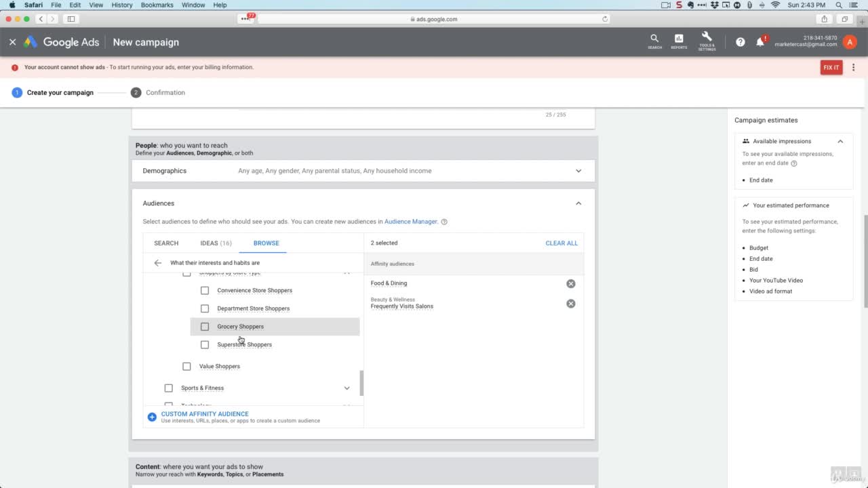Click Your estimated performance heading
The width and height of the screenshot is (868, 488).
tap(791, 205)
